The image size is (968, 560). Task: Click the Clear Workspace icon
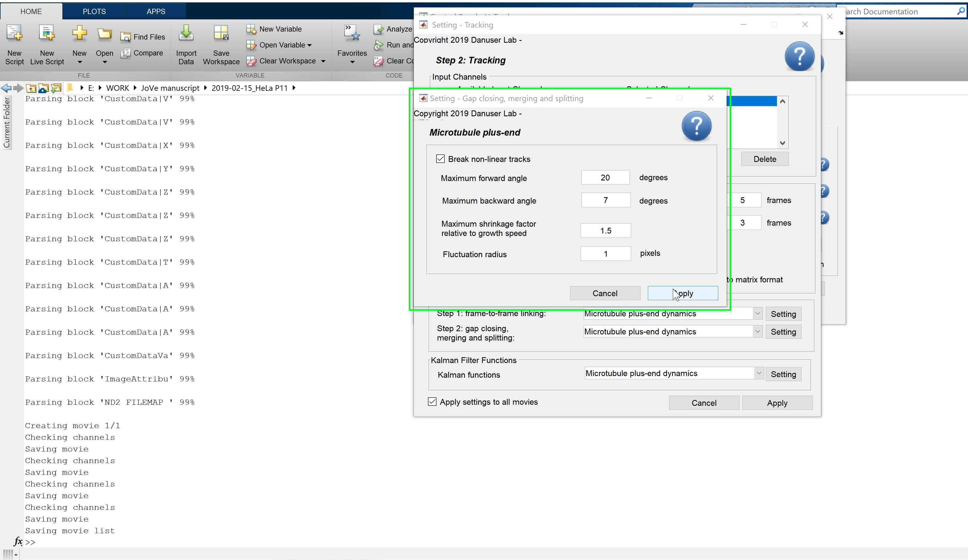[x=251, y=61]
